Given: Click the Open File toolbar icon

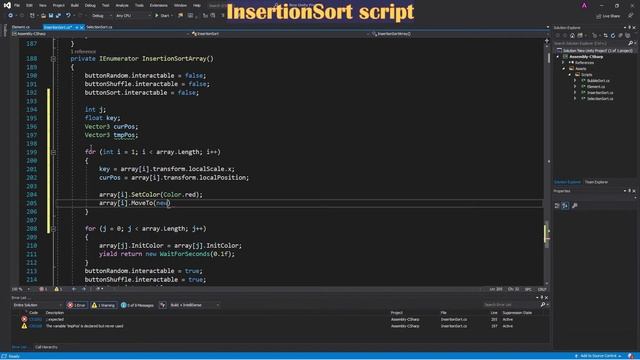Looking at the screenshot, I should coord(43,16).
